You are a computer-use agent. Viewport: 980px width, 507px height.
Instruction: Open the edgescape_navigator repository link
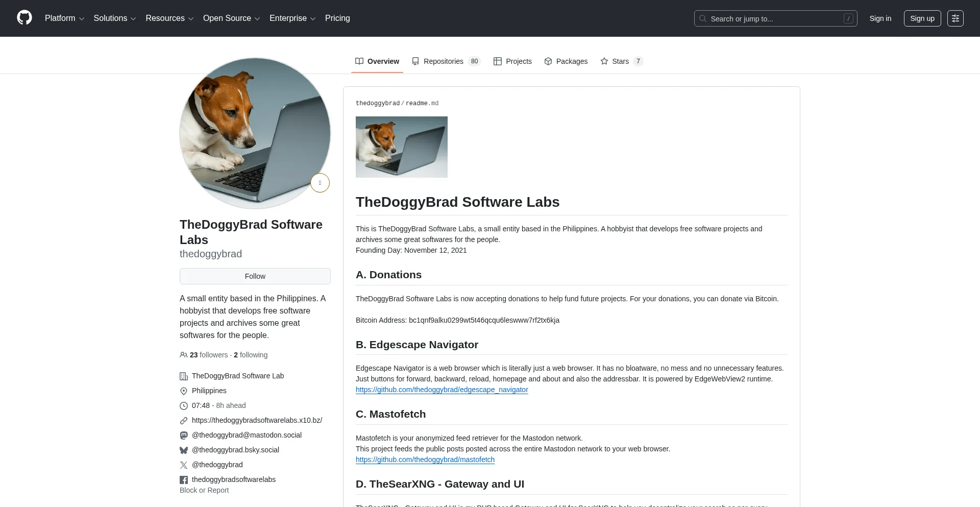coord(442,390)
